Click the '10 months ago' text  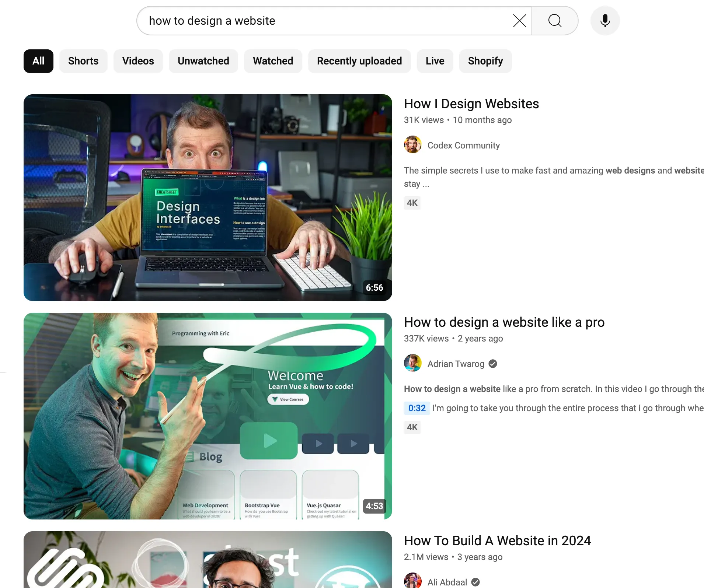tap(482, 120)
